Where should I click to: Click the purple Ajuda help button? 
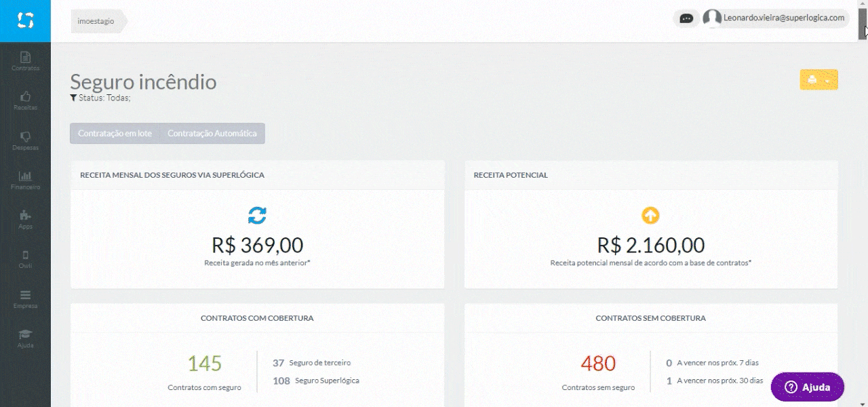click(808, 387)
